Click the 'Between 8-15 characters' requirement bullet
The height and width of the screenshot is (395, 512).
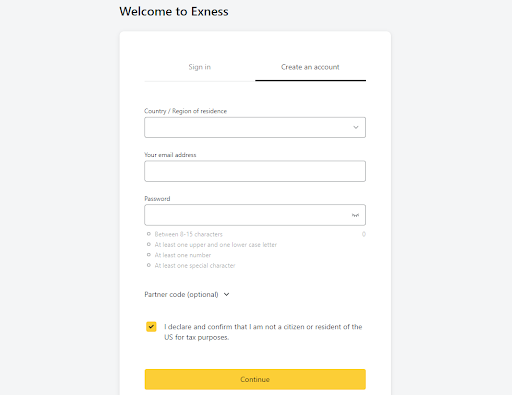click(149, 234)
